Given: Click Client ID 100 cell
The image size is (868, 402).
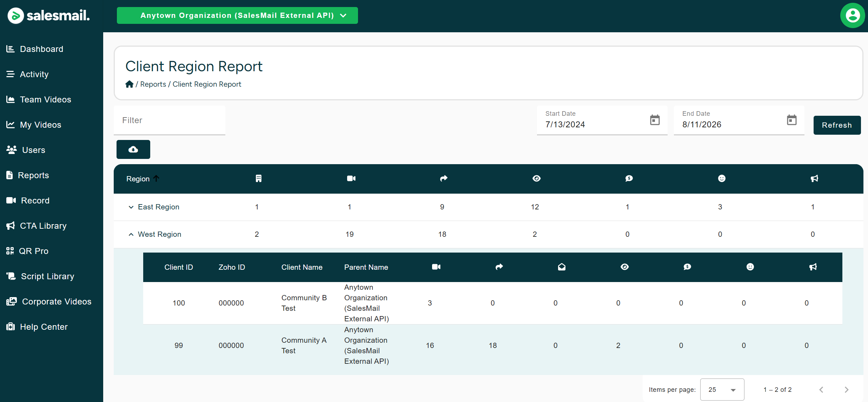Looking at the screenshot, I should 179,303.
